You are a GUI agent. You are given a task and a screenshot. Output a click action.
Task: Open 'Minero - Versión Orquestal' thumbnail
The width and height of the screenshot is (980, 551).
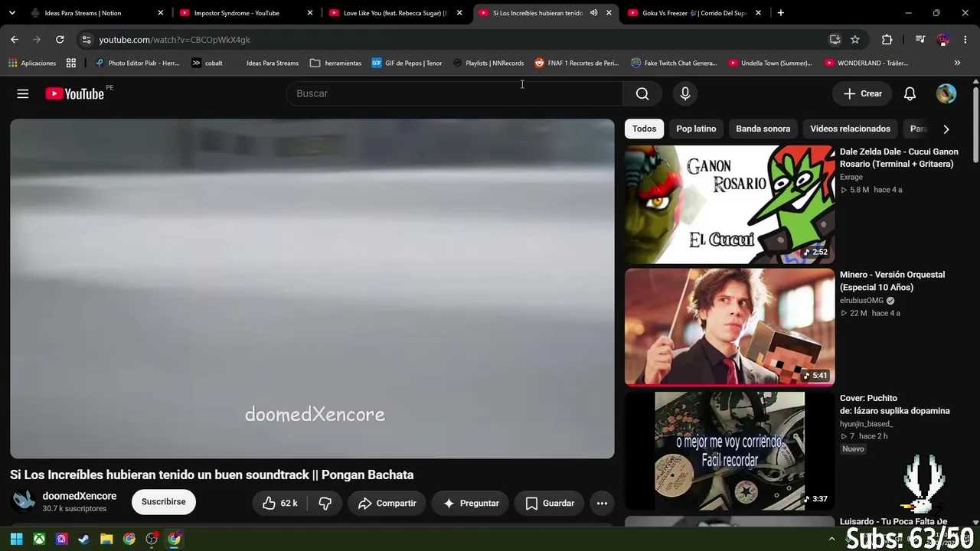pos(730,327)
